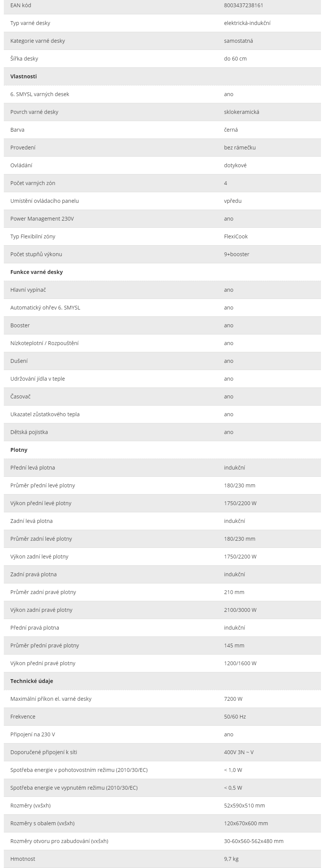Click the 52x590x510 mm dimensions value

coord(244,806)
